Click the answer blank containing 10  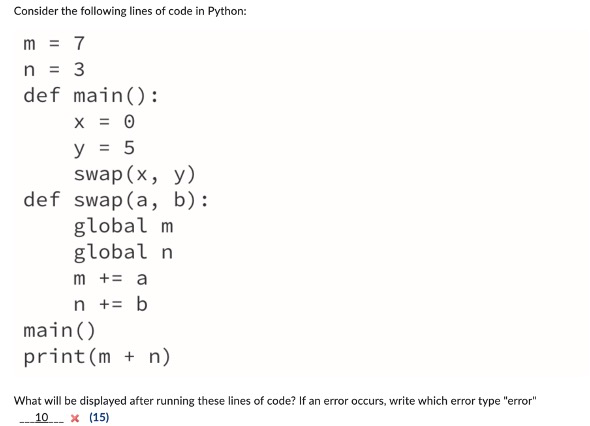pyautogui.click(x=42, y=417)
